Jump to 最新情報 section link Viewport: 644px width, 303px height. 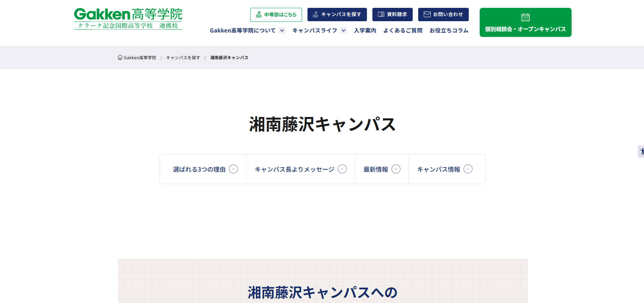point(376,169)
